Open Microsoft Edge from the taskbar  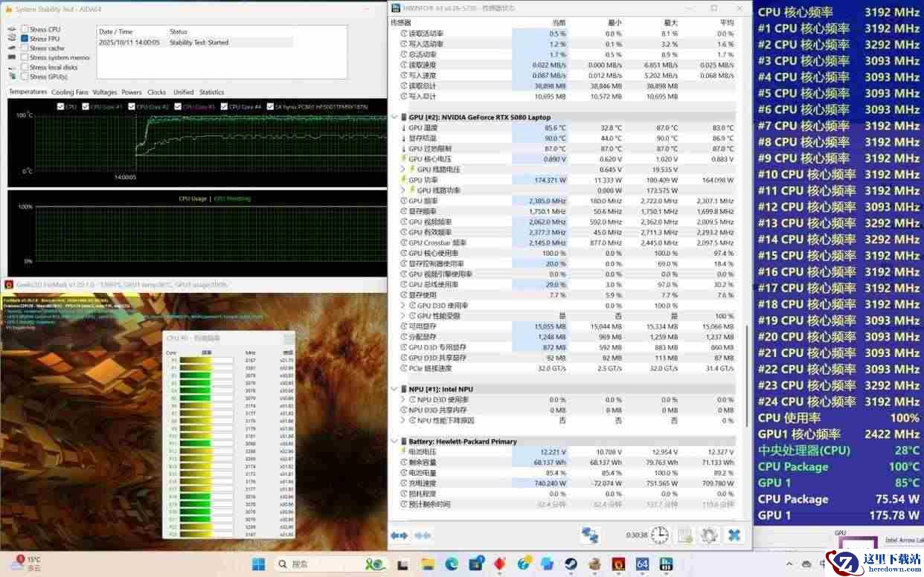[x=452, y=564]
